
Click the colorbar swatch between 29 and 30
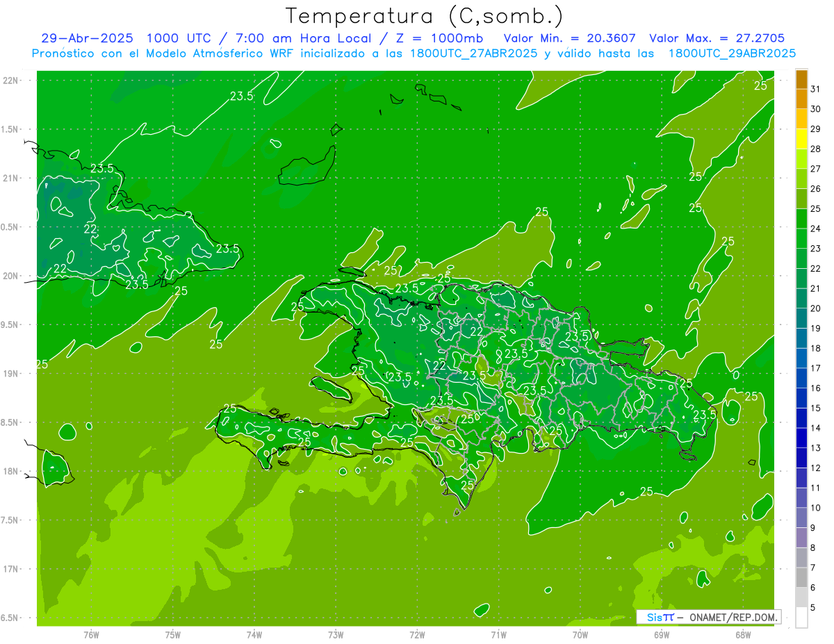click(801, 119)
